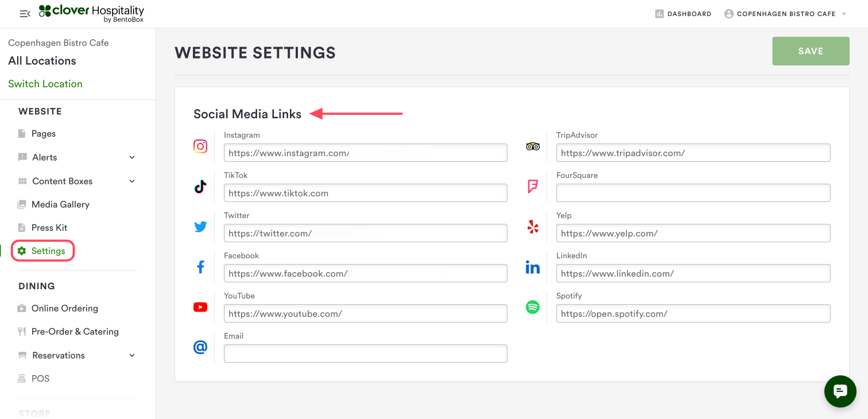868x419 pixels.
Task: Click the TripAdvisor owl icon
Action: tap(533, 146)
